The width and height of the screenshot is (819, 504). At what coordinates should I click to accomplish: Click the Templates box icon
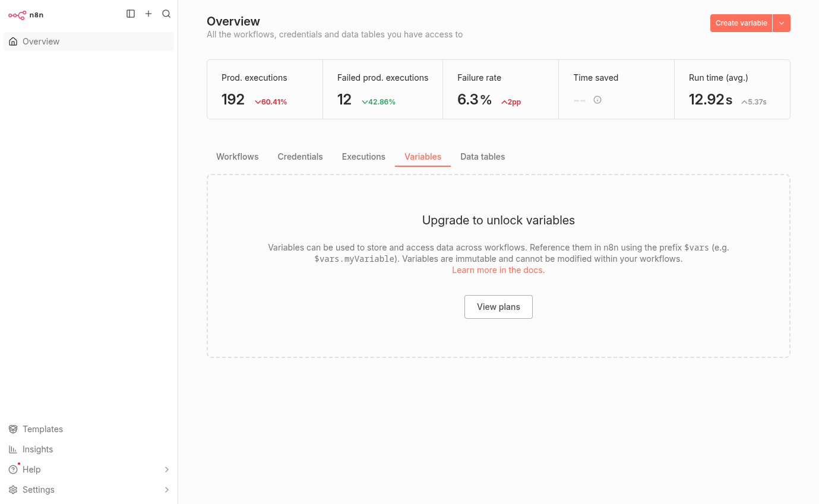[13, 429]
